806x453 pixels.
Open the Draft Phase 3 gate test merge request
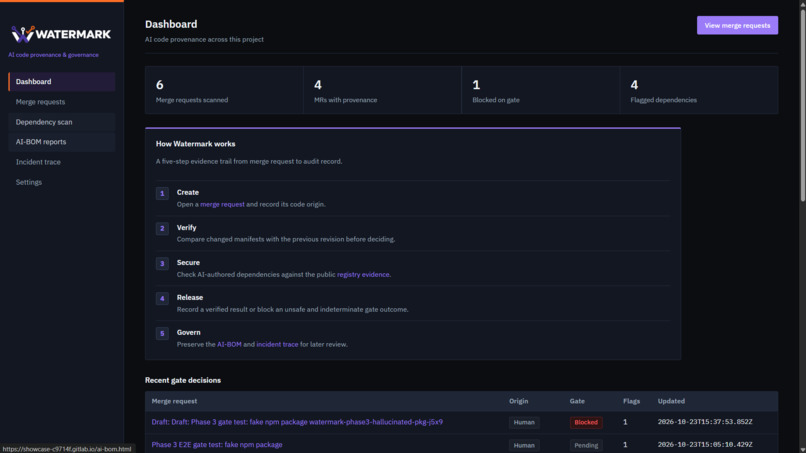tap(297, 422)
